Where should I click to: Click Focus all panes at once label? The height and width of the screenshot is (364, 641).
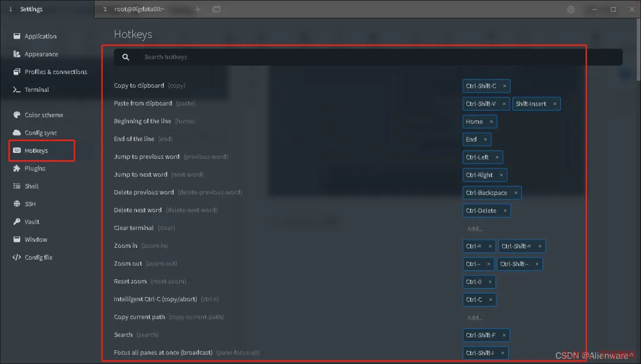(x=163, y=352)
